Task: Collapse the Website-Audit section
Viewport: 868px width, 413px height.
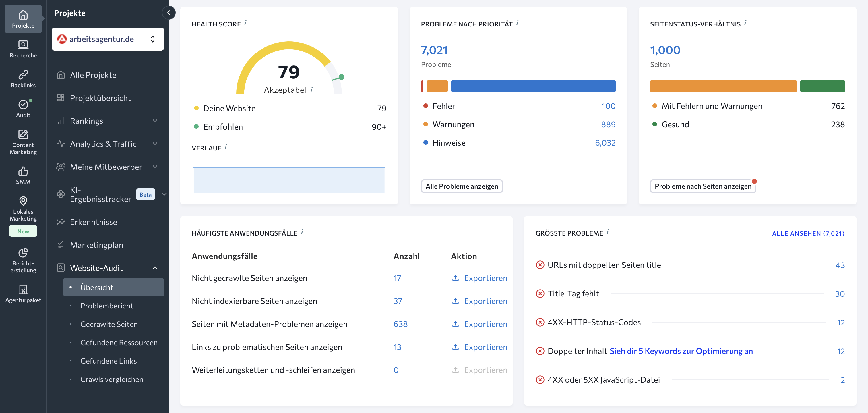Action: 155,268
